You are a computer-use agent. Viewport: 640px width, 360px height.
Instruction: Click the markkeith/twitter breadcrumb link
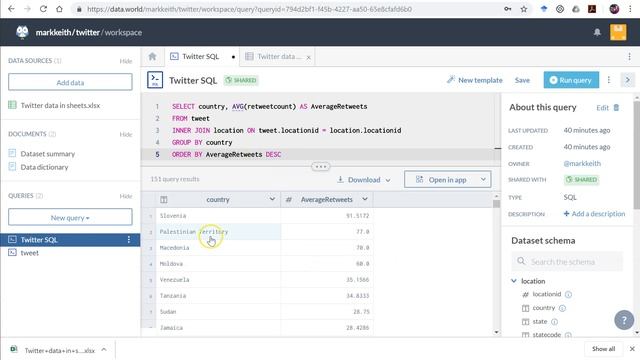68,32
